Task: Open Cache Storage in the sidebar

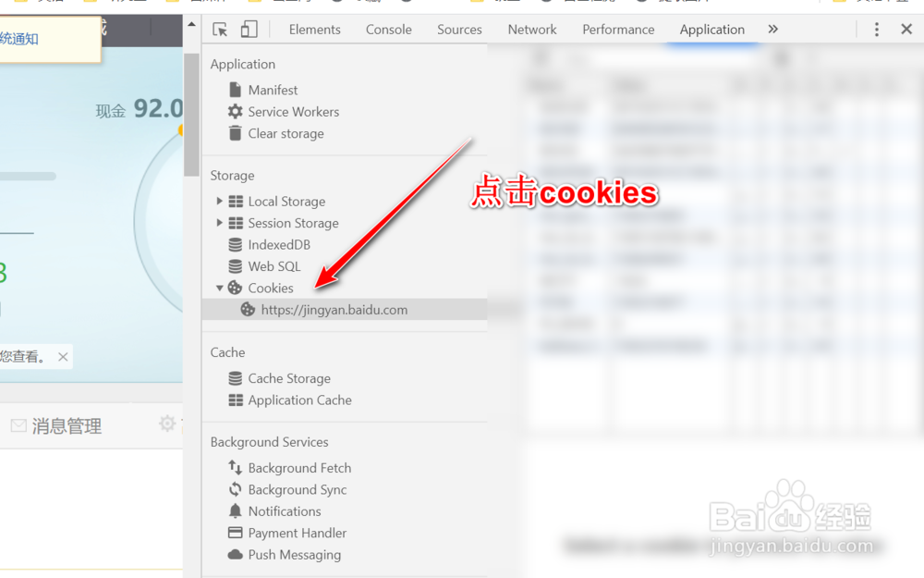Action: tap(288, 378)
